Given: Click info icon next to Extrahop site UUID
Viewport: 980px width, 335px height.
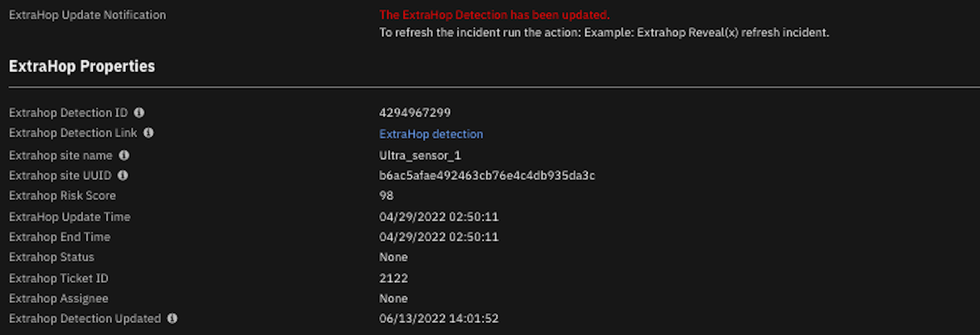Looking at the screenshot, I should 123,175.
